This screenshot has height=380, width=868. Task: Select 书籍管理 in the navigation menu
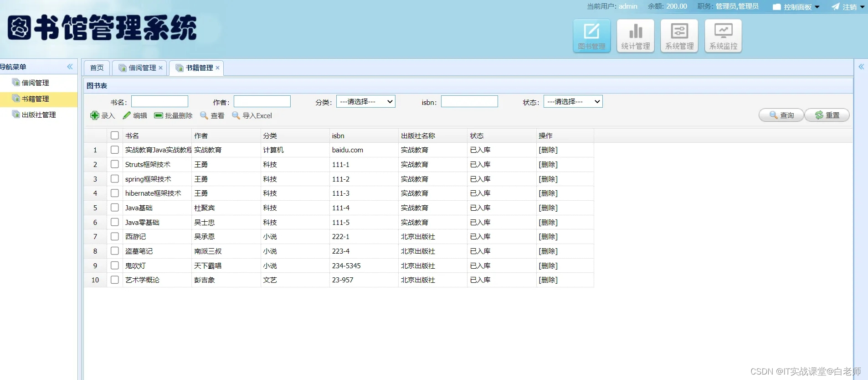pyautogui.click(x=36, y=99)
